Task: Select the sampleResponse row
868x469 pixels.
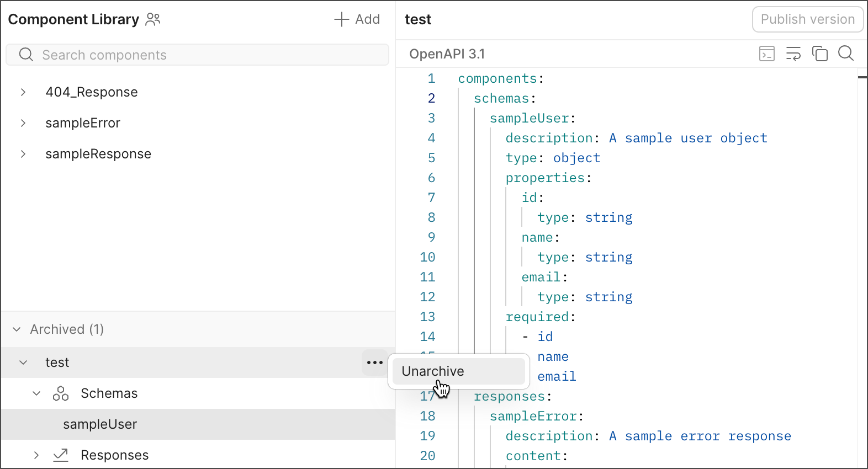Action: [x=198, y=154]
